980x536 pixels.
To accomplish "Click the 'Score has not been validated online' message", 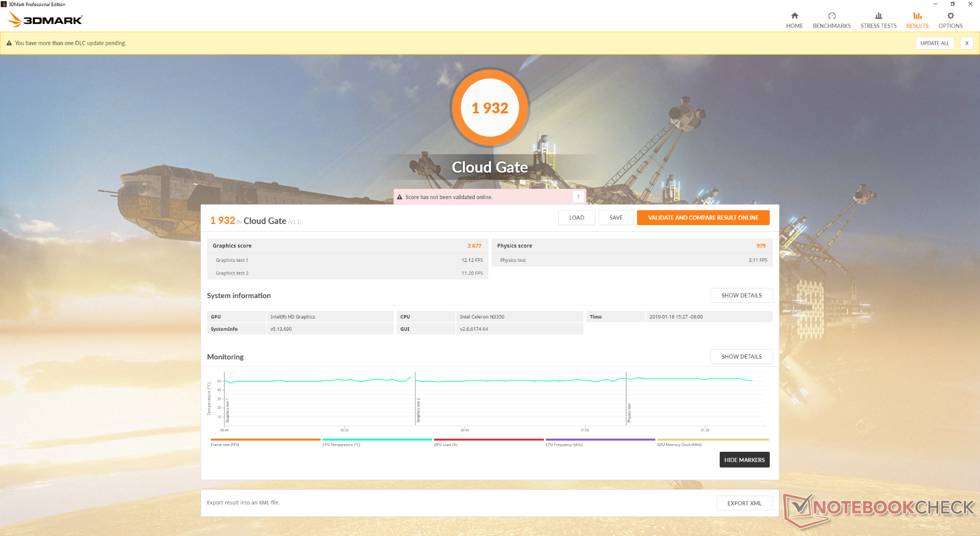I will pyautogui.click(x=449, y=197).
